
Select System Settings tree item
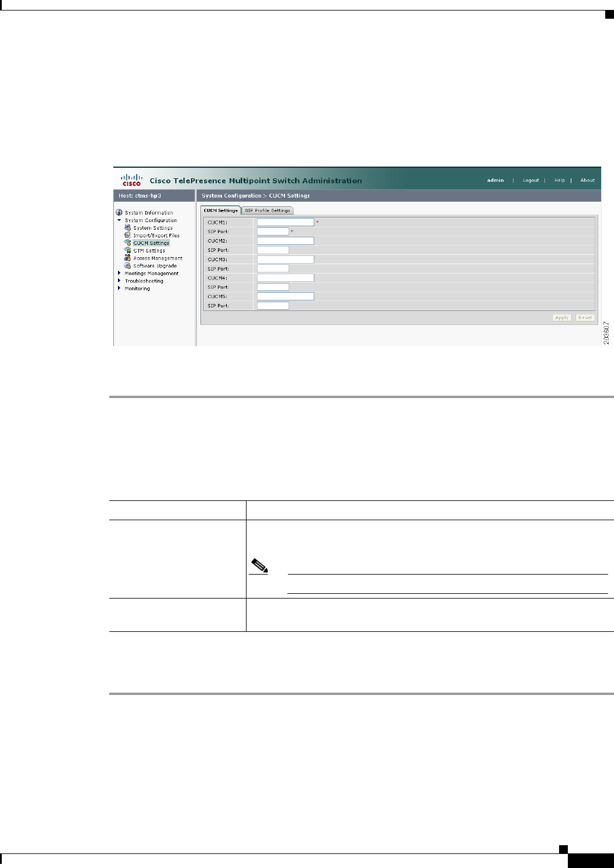(x=153, y=228)
